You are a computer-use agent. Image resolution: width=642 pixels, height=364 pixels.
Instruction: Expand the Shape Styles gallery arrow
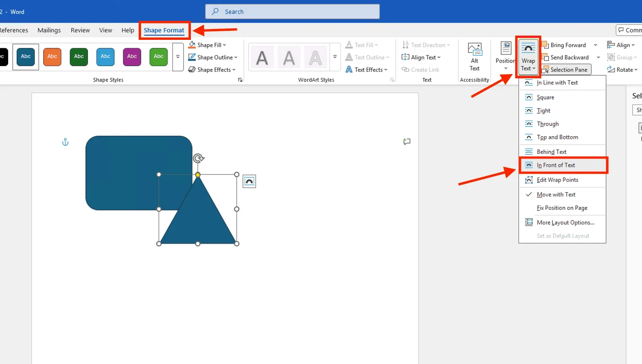coord(178,56)
